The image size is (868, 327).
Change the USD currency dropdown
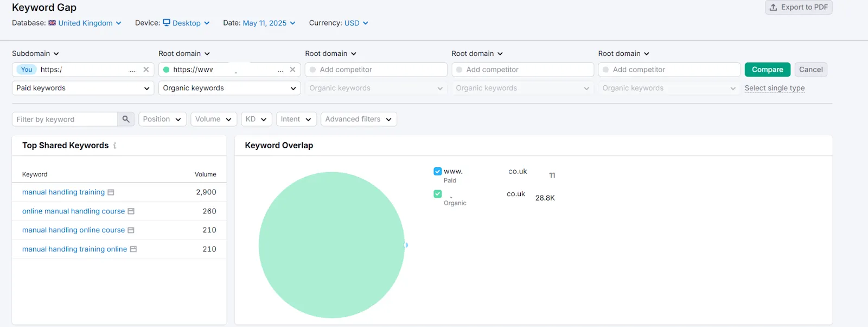click(x=356, y=23)
